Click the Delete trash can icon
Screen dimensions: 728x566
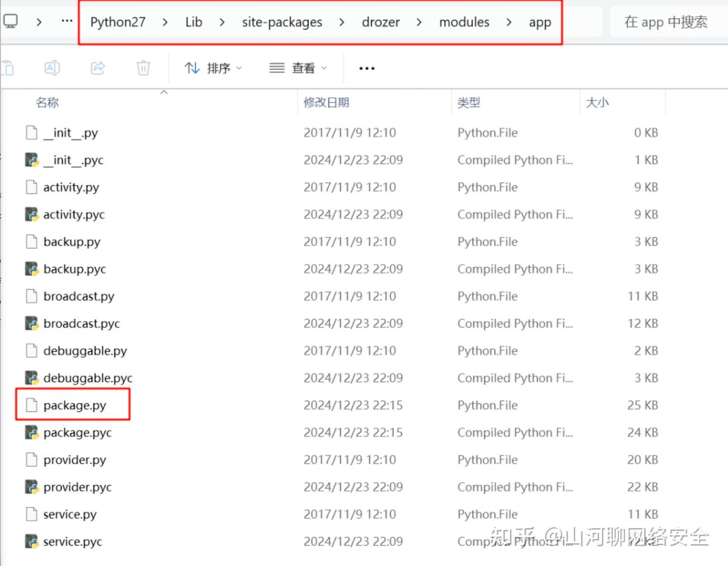coord(144,68)
